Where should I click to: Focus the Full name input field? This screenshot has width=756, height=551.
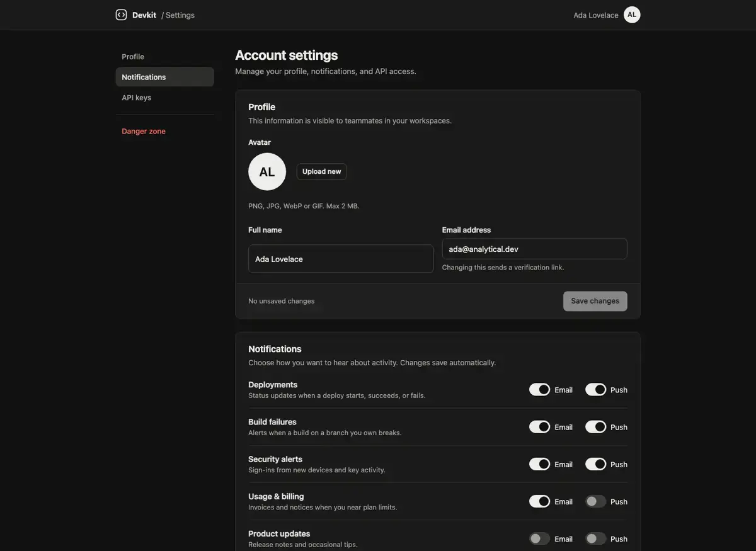341,259
